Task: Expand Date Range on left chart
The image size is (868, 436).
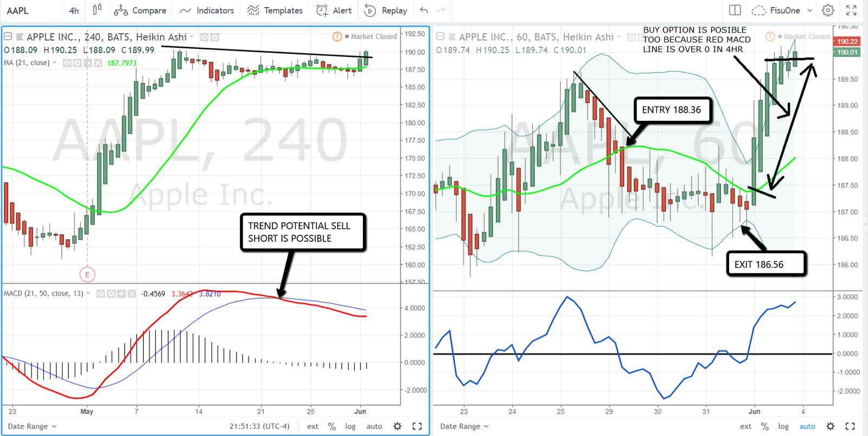Action: click(32, 426)
